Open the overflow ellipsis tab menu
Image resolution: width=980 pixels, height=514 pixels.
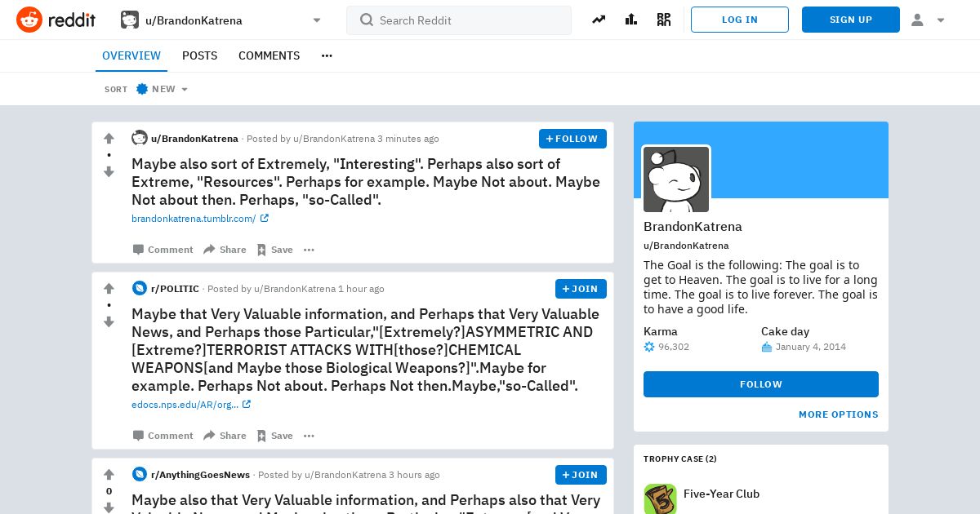pos(327,55)
